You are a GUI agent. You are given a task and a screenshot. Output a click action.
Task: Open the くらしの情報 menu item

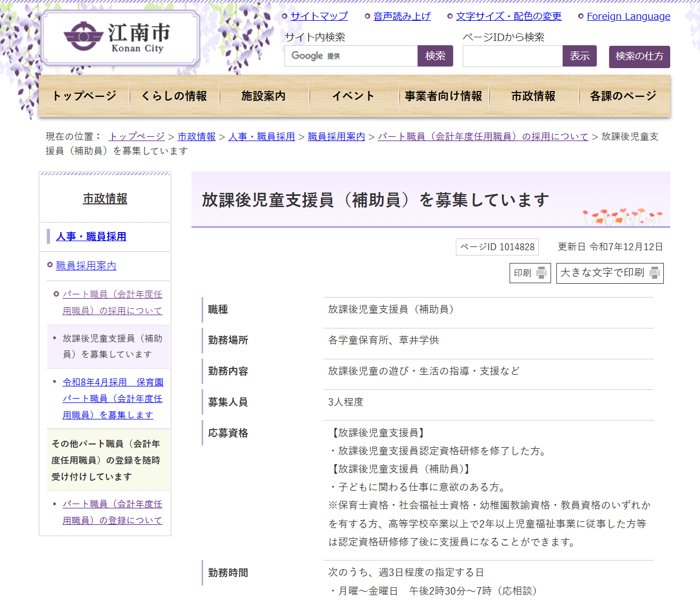point(174,96)
